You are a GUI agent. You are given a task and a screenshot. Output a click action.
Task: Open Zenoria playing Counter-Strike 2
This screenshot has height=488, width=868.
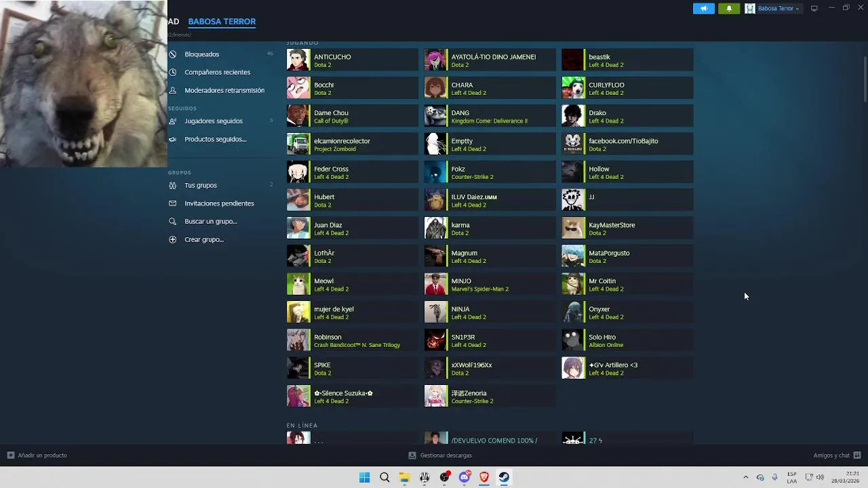pos(490,396)
